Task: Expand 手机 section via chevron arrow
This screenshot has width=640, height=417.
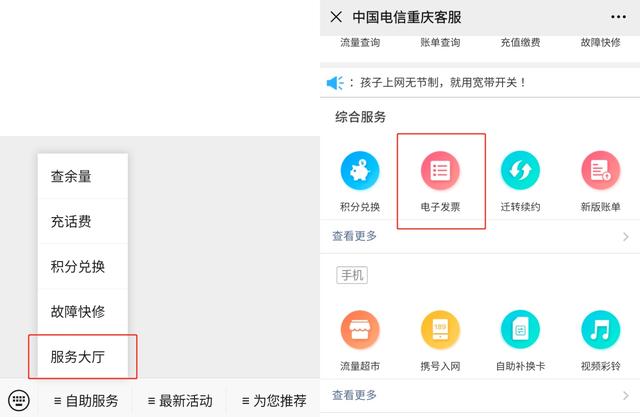Action: (x=626, y=395)
